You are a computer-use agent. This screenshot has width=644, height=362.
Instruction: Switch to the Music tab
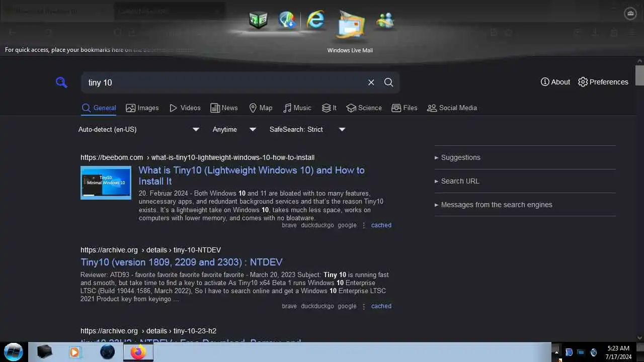[297, 108]
